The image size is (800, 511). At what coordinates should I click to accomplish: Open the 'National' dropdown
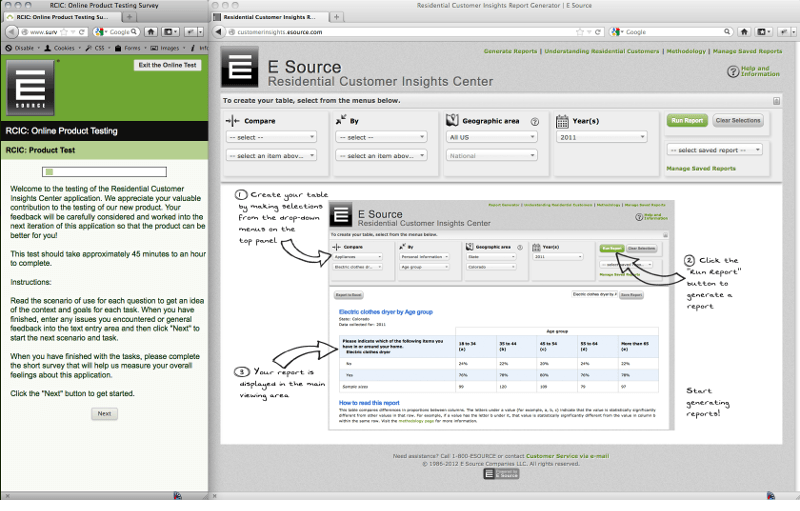click(x=492, y=156)
